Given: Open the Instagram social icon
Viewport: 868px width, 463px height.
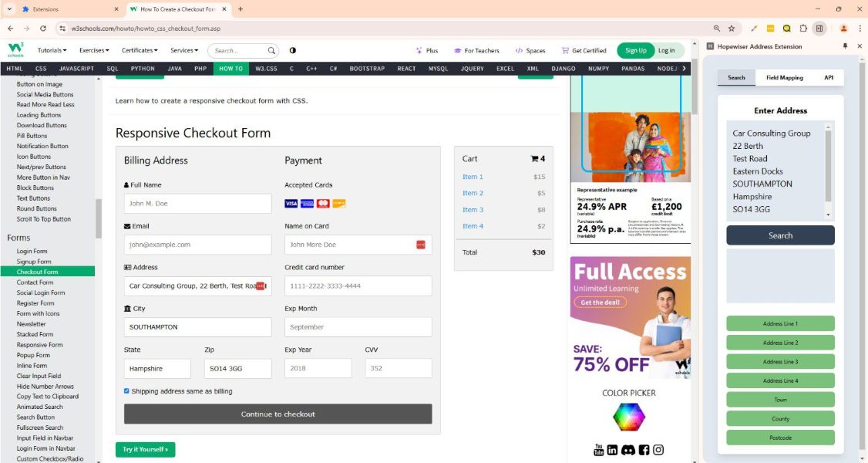Looking at the screenshot, I should click(658, 450).
